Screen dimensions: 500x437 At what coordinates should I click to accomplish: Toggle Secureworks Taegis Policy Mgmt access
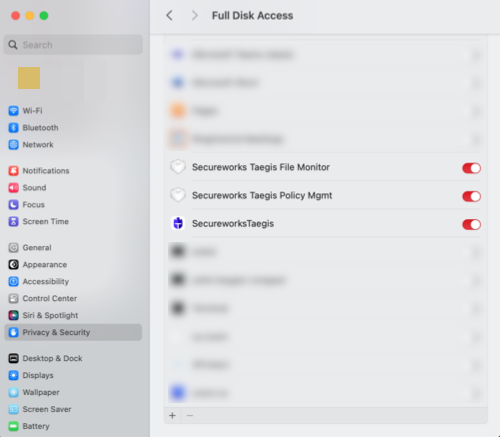[x=471, y=196]
